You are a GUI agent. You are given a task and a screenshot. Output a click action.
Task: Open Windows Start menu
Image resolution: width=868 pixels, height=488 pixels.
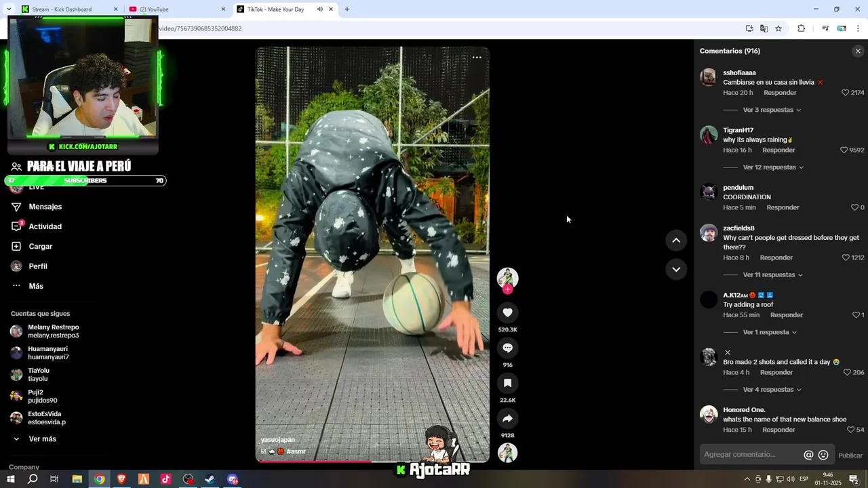pyautogui.click(x=11, y=479)
